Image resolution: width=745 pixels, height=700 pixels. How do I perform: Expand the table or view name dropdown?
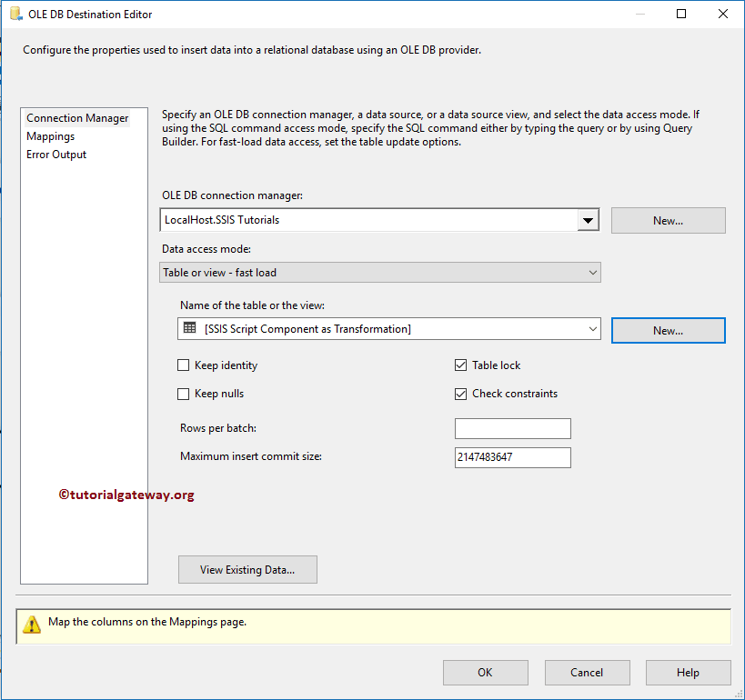(593, 329)
